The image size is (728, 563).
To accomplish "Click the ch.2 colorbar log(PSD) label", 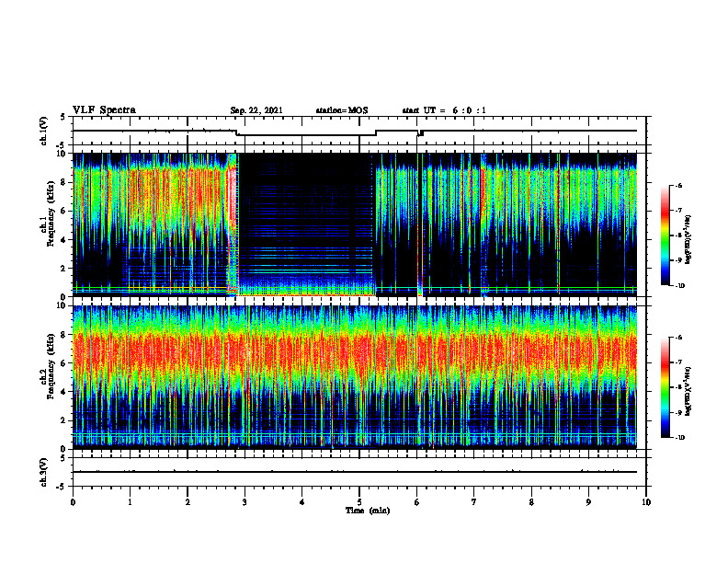I will point(688,391).
